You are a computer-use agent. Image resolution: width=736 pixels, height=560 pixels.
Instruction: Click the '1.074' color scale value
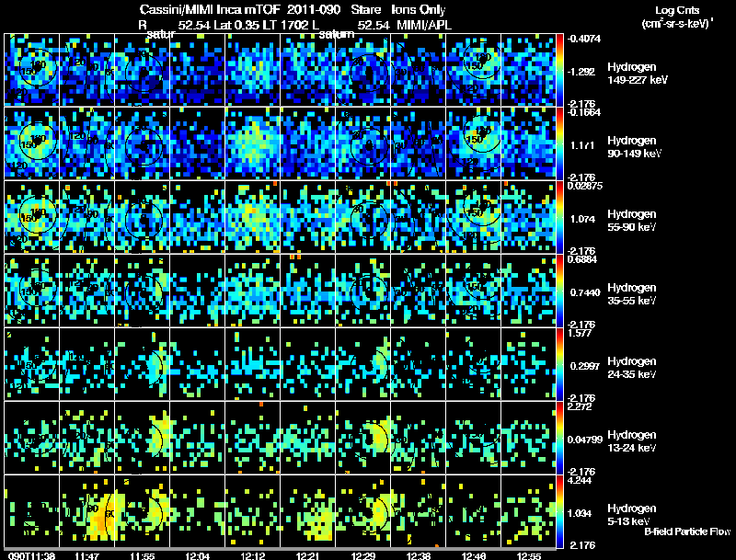pyautogui.click(x=582, y=219)
